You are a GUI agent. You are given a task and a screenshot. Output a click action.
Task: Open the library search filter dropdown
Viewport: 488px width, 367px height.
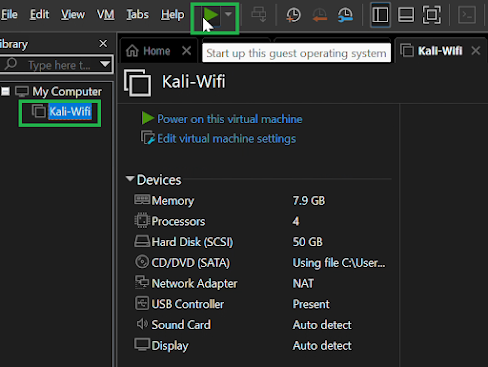coord(105,64)
